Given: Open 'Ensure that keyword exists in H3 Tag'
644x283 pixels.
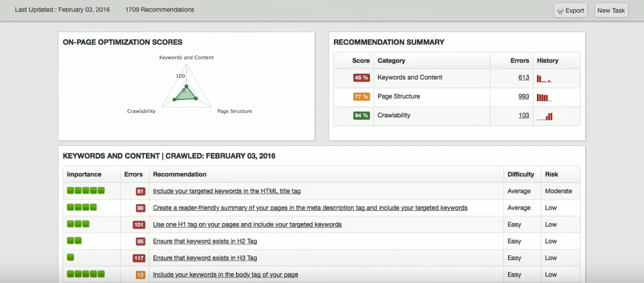Looking at the screenshot, I should click(x=205, y=258).
